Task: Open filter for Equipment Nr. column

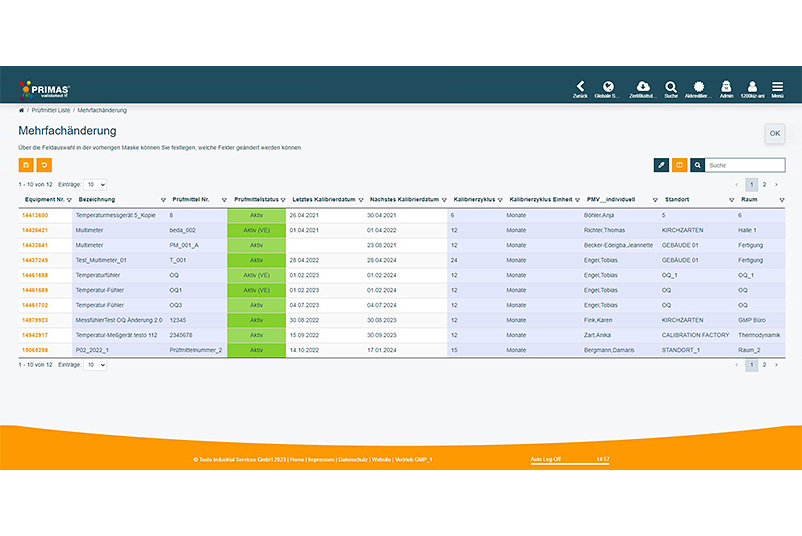Action: (x=69, y=200)
